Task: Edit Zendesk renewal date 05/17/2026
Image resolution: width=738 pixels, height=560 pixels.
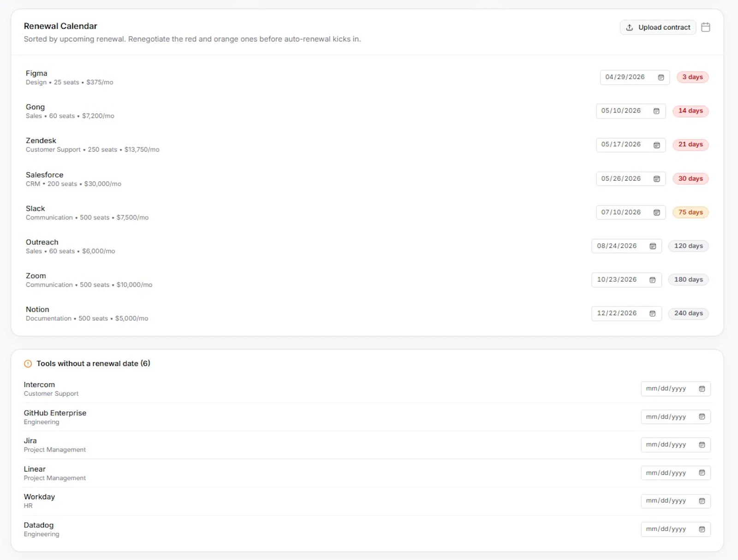Action: (x=631, y=145)
